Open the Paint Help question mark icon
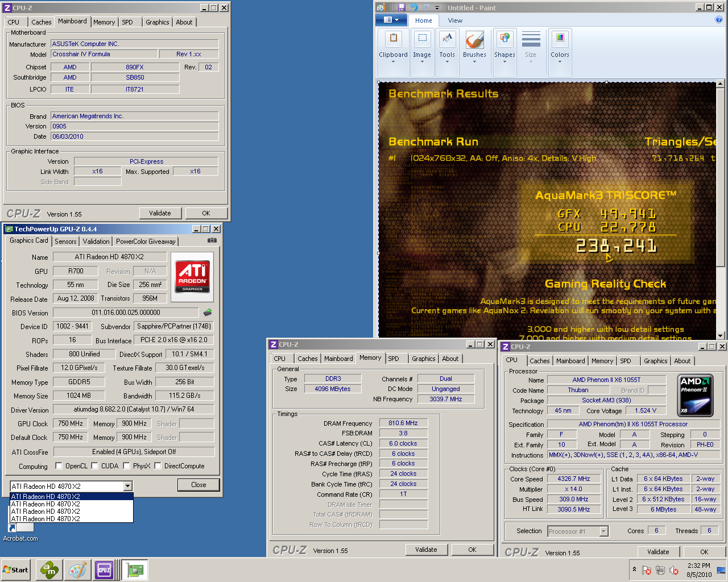This screenshot has height=582, width=728. [x=719, y=20]
